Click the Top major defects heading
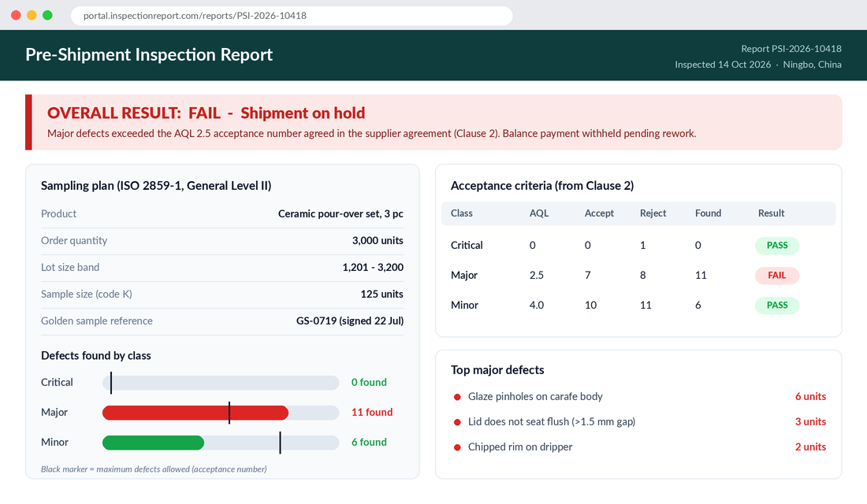The image size is (867, 504). click(497, 370)
